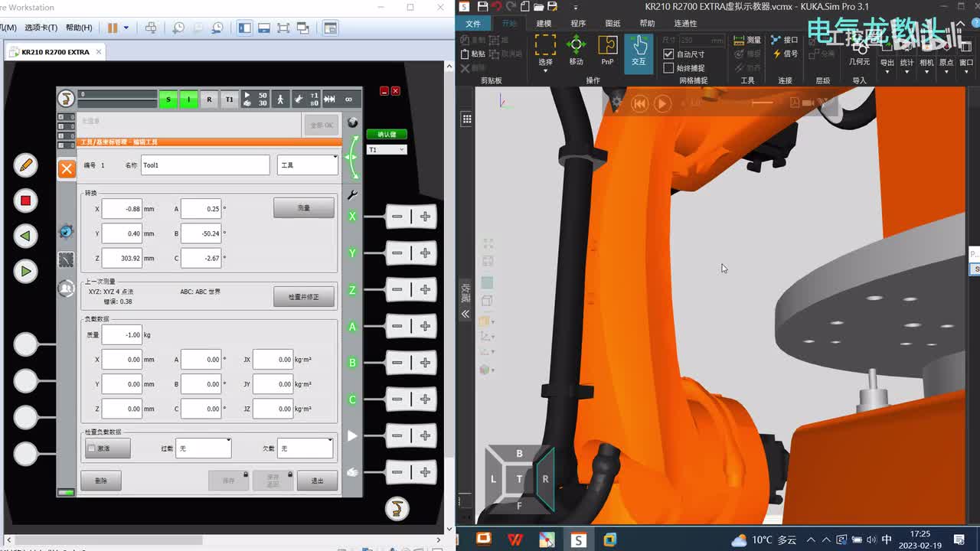Switch to the 图纸 (Drawing) ribbon tab
The image size is (980, 551).
612,23
